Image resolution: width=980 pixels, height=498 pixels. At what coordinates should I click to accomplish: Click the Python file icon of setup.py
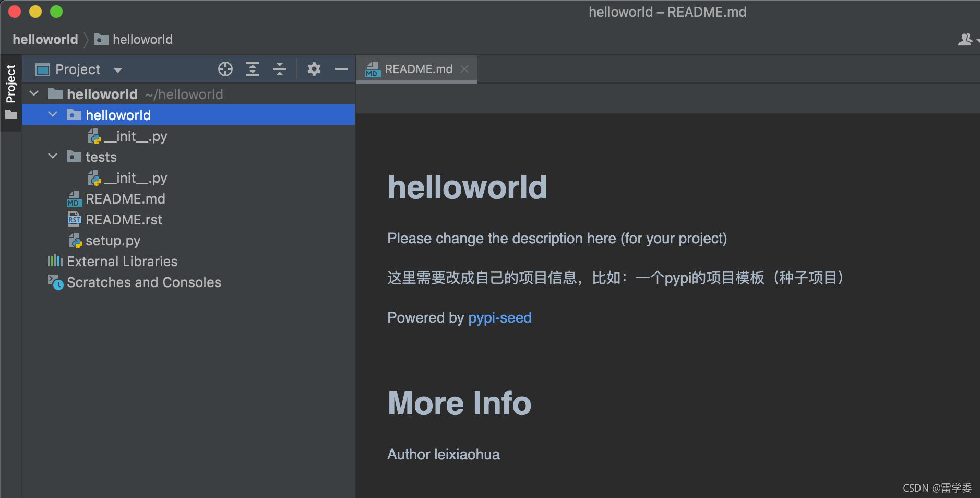76,241
